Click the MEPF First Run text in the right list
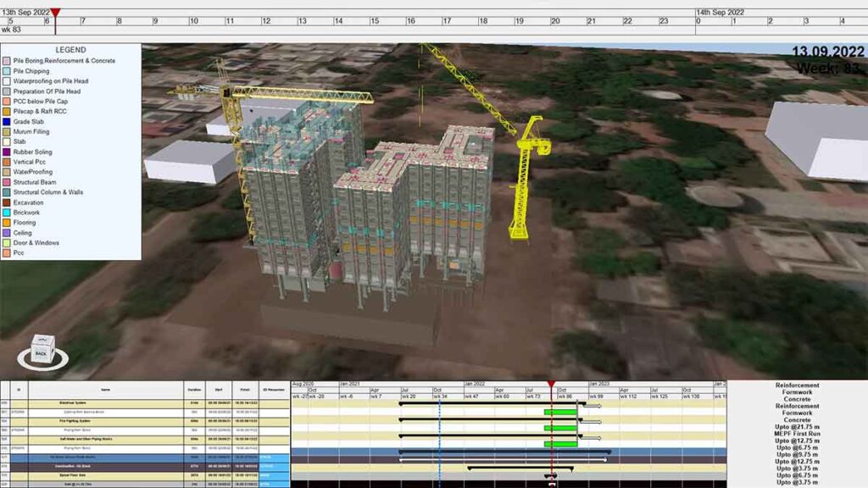 (x=797, y=434)
